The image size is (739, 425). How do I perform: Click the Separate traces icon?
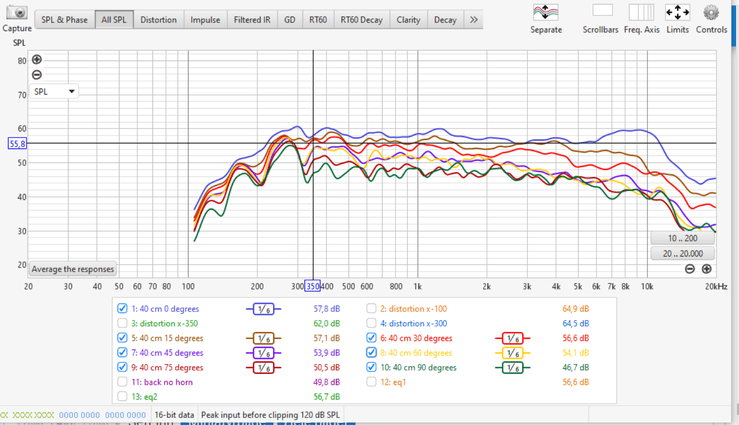546,12
